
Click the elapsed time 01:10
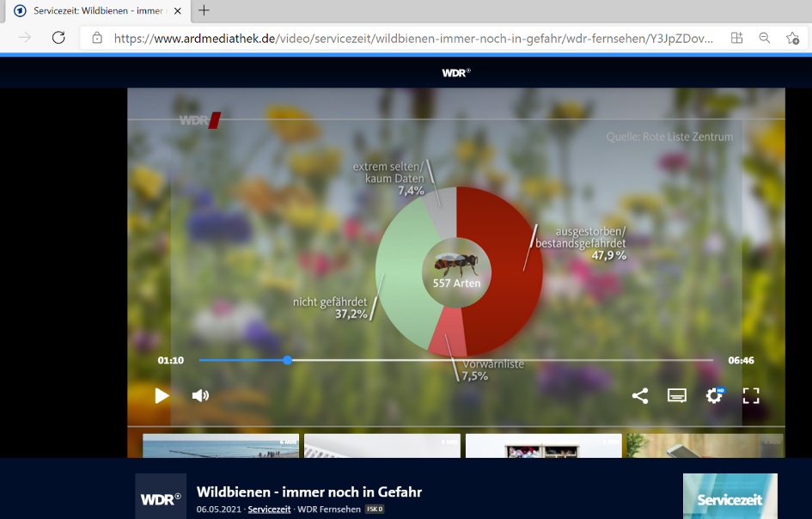click(x=171, y=360)
